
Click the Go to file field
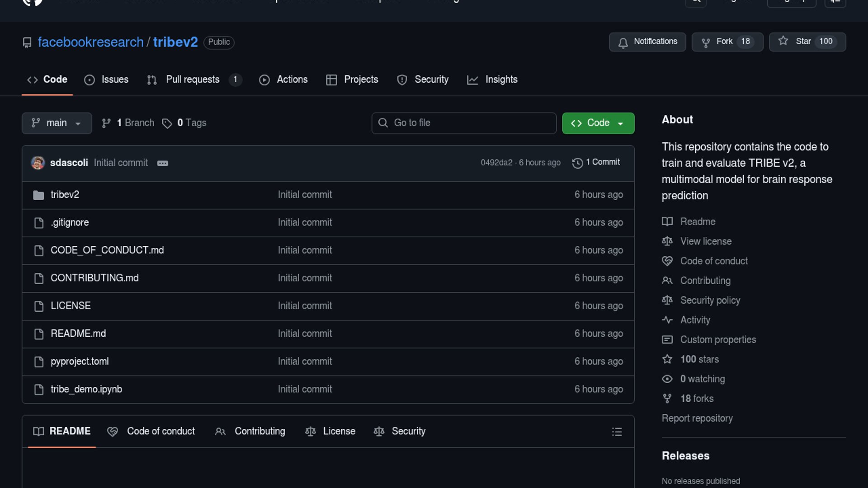464,123
